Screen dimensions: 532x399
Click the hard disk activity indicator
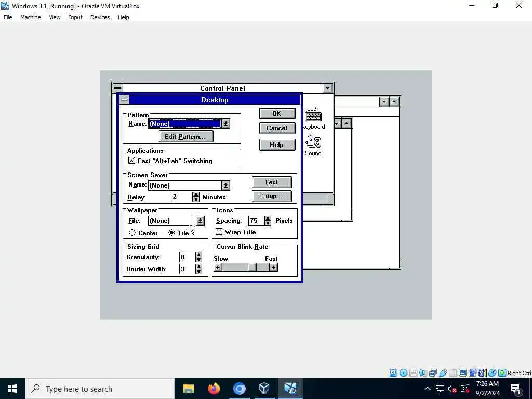[x=393, y=373]
